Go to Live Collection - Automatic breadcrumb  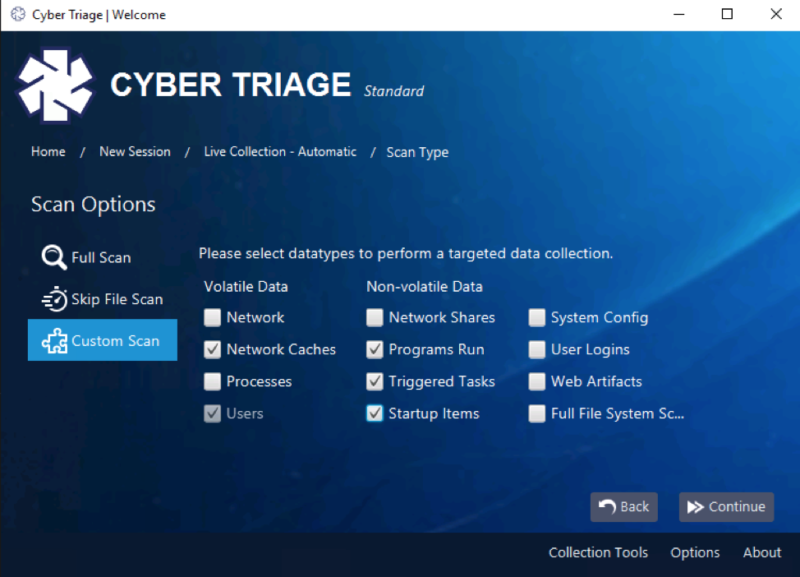click(280, 152)
